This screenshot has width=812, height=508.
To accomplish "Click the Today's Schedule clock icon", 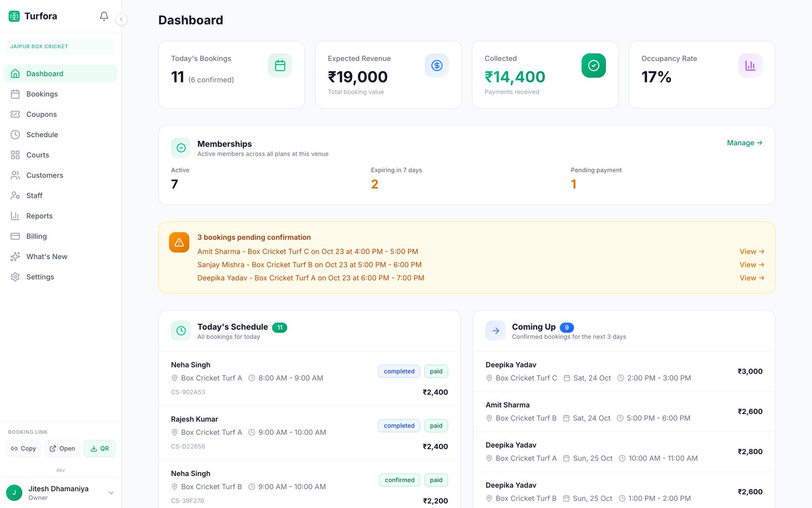I will click(181, 331).
